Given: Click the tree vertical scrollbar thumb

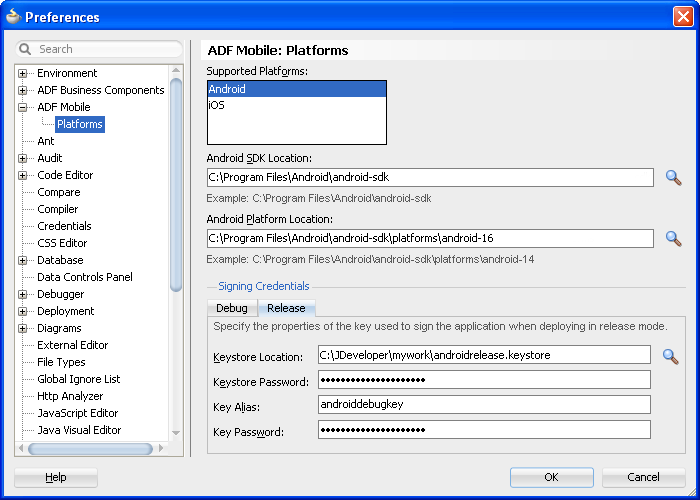Looking at the screenshot, I should 176,185.
